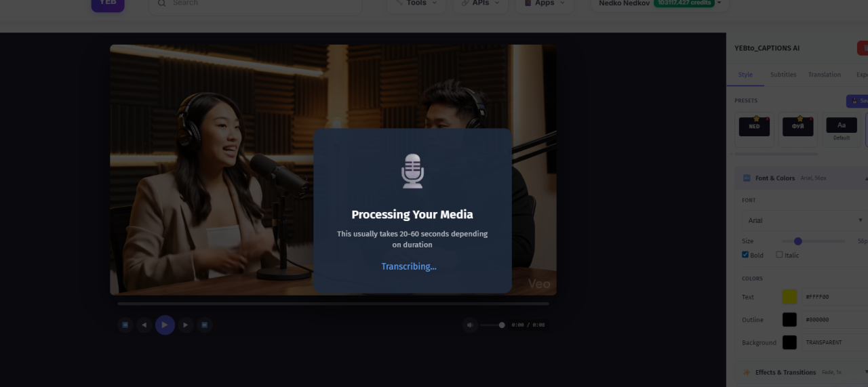
Task: Skip to the end of the video
Action: [x=204, y=325]
